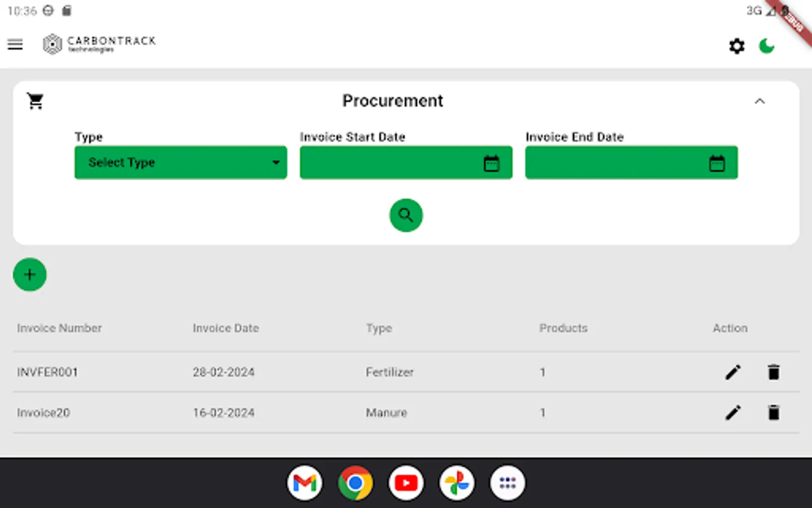Collapse the Procurement filter panel

tap(760, 102)
